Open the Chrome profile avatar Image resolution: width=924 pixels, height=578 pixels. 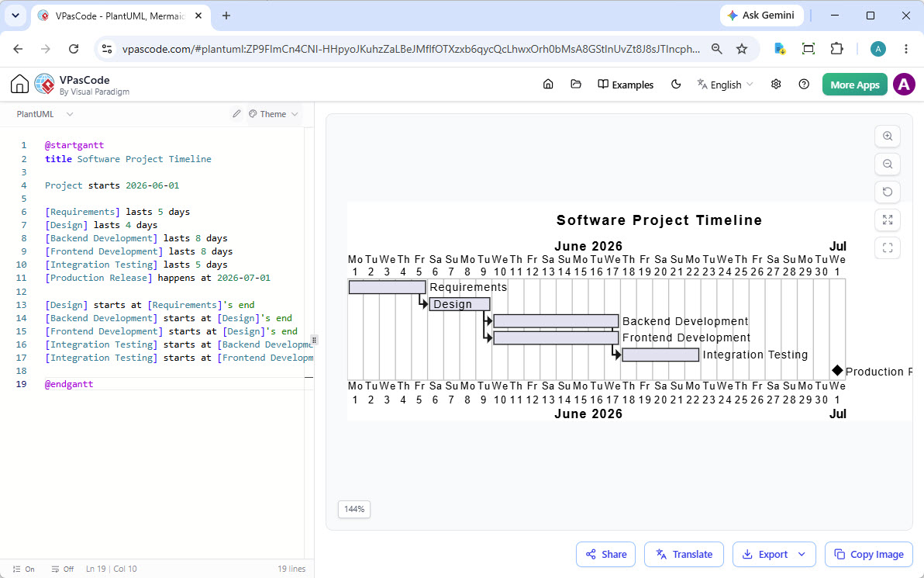coord(878,49)
